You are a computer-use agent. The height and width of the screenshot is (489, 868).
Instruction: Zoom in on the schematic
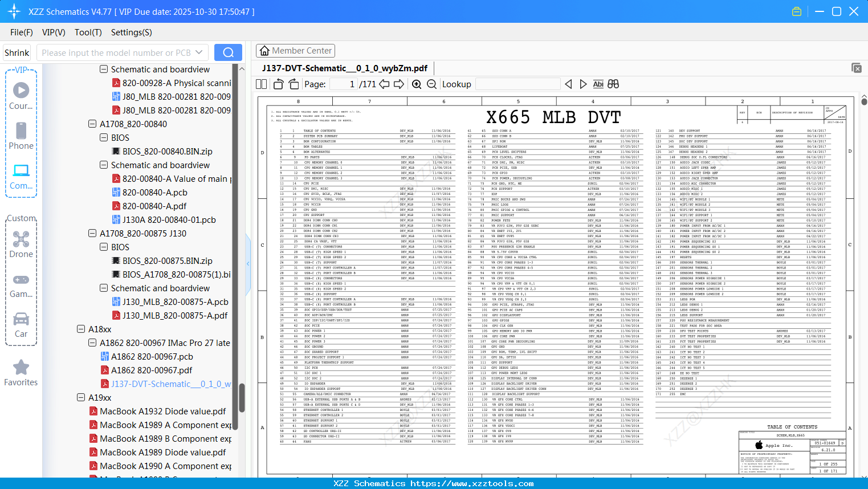click(417, 84)
